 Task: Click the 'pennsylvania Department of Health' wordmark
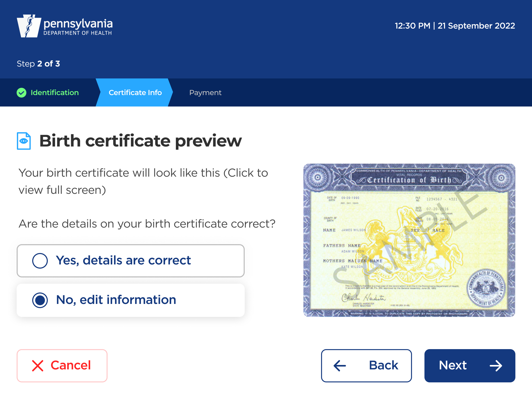point(78,26)
